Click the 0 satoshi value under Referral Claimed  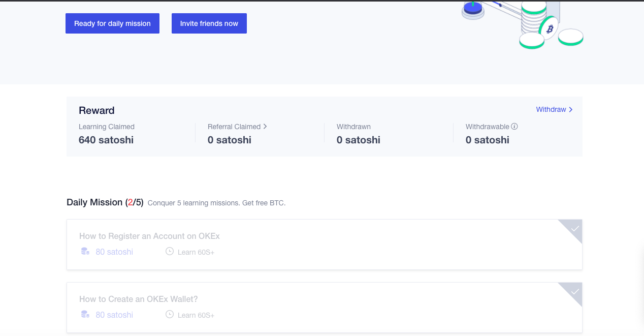[x=230, y=140]
